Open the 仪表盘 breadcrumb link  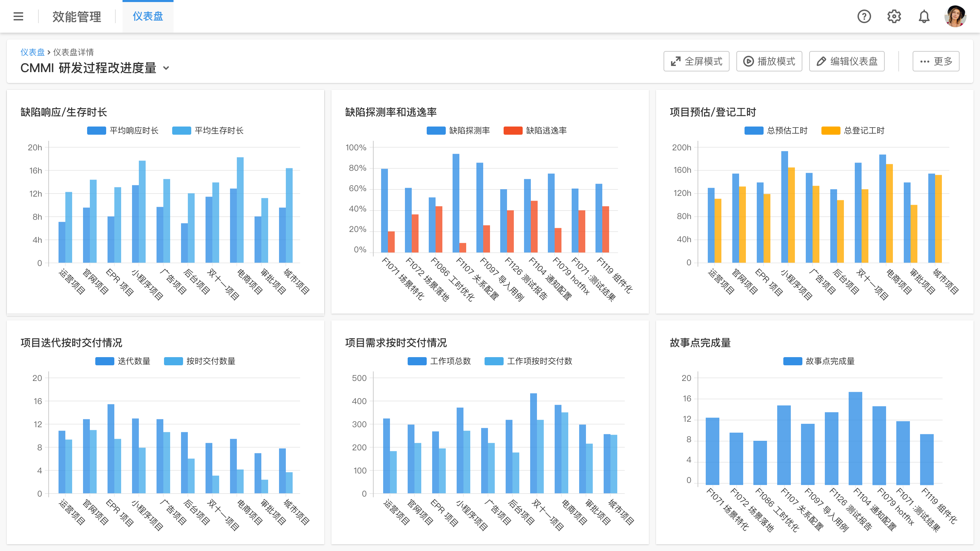33,52
